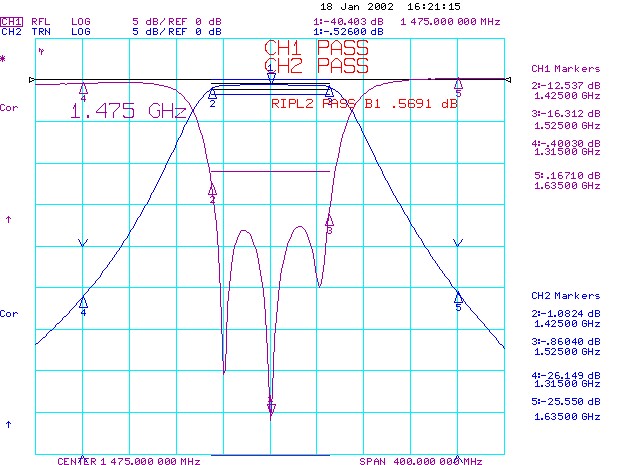Click marker 2 on the steep purple falling edge
This screenshot has height=465, width=640.
212,189
